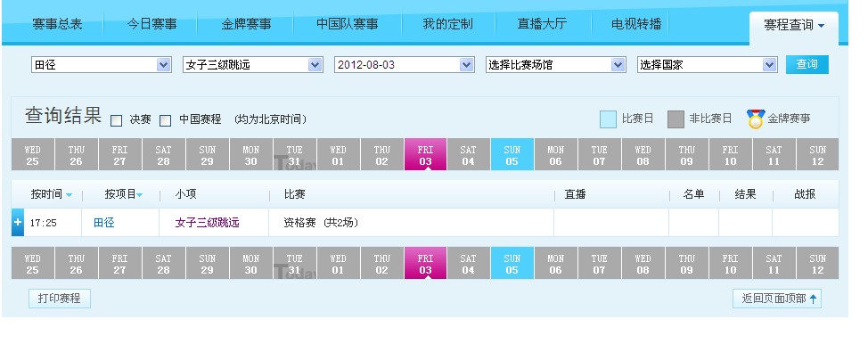Screen dimensions: 868x344
Task: Open the 选择国家 country dropdown
Action: (x=708, y=65)
